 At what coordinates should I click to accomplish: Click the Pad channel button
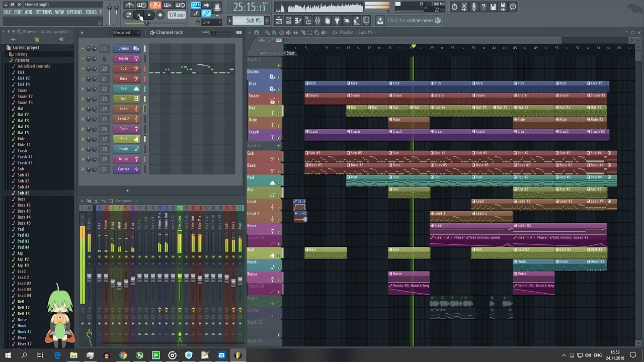pos(126,88)
